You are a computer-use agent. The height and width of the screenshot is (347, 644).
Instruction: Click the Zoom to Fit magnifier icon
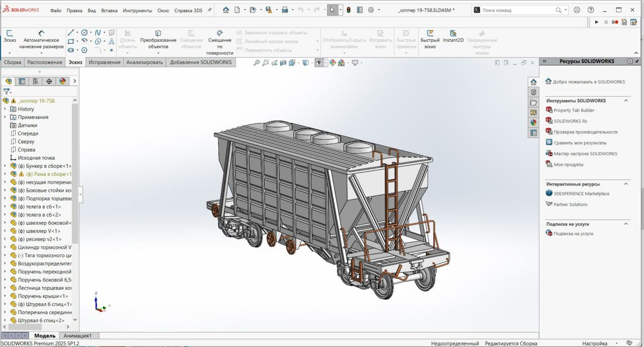(257, 63)
